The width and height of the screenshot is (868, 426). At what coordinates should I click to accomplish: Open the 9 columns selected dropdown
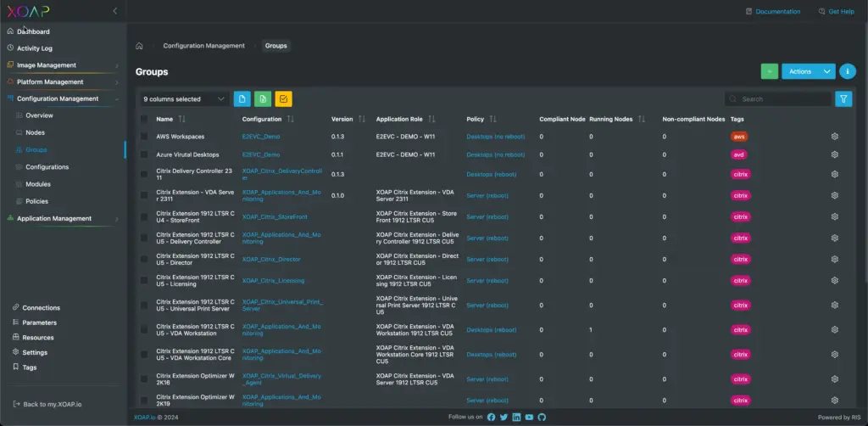tap(183, 99)
